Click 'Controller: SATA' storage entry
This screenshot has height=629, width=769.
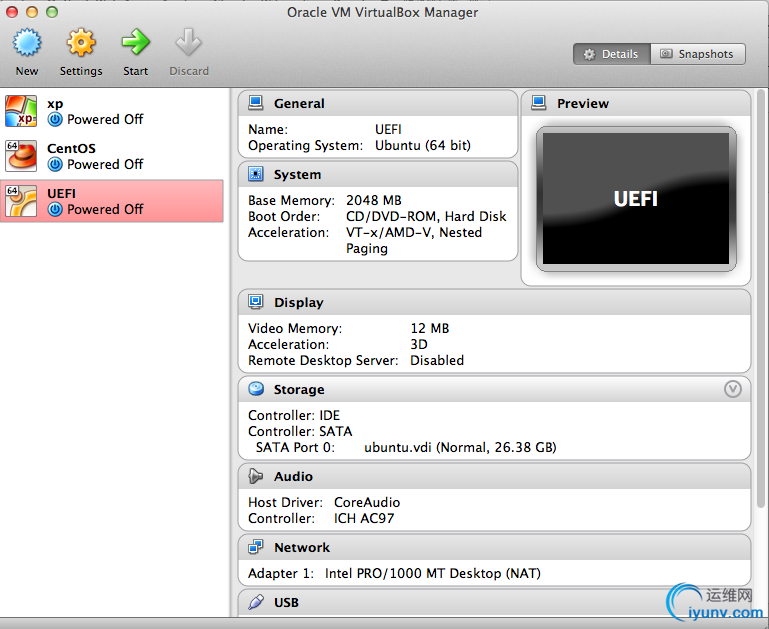click(x=300, y=431)
